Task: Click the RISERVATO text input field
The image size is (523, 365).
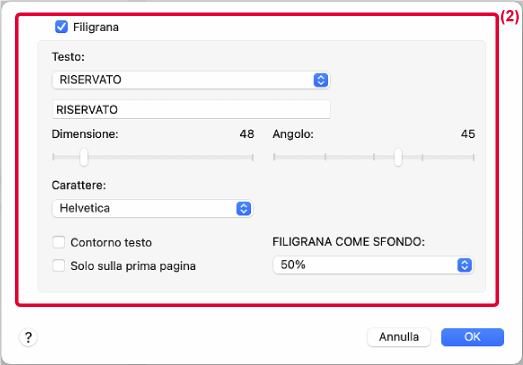Action: (191, 109)
